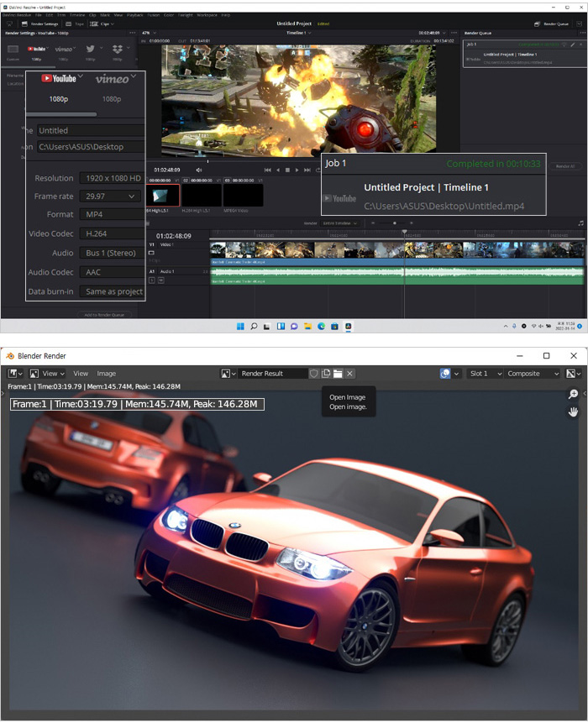Open Render Settings panel options dots
The image size is (588, 723).
tap(133, 34)
